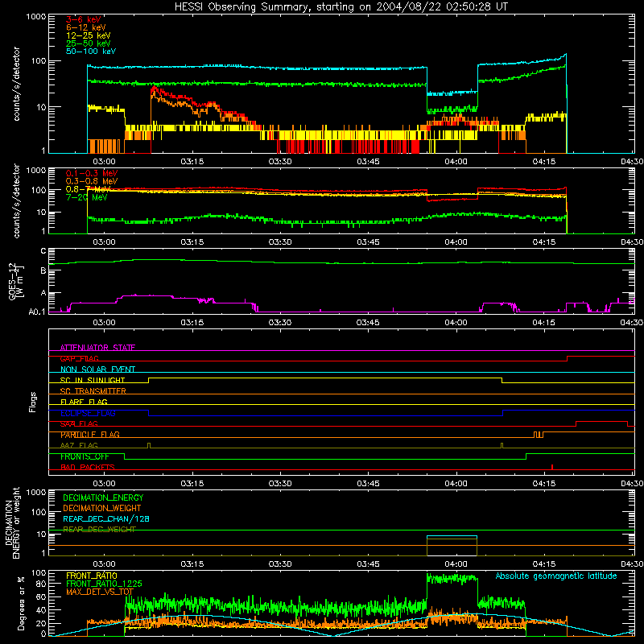Screen dimensions: 644x644
Task: Select the SC_TRANSMITTER flag label
Action: pos(93,391)
